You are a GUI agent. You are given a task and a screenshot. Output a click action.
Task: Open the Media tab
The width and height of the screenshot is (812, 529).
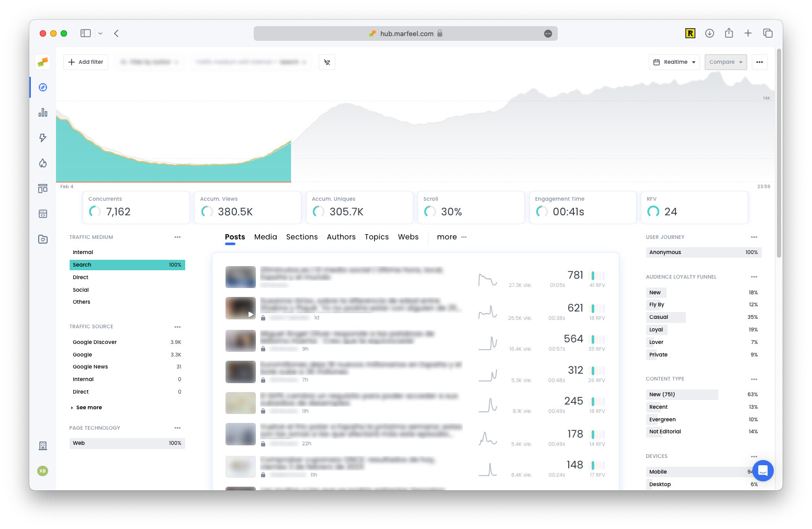tap(265, 237)
